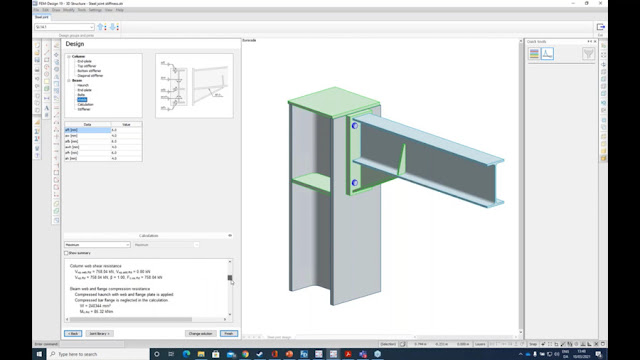Open the Help menu
The image size is (640, 360).
click(120, 10)
